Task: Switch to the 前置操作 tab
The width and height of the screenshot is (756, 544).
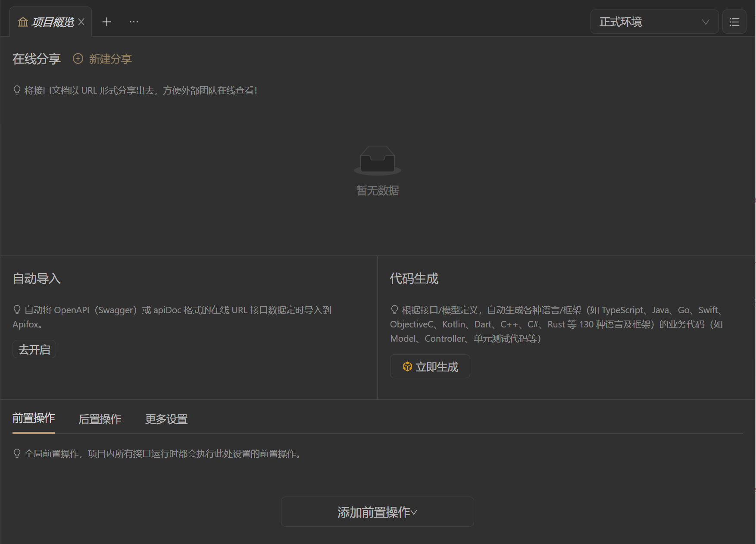Action: pos(34,418)
